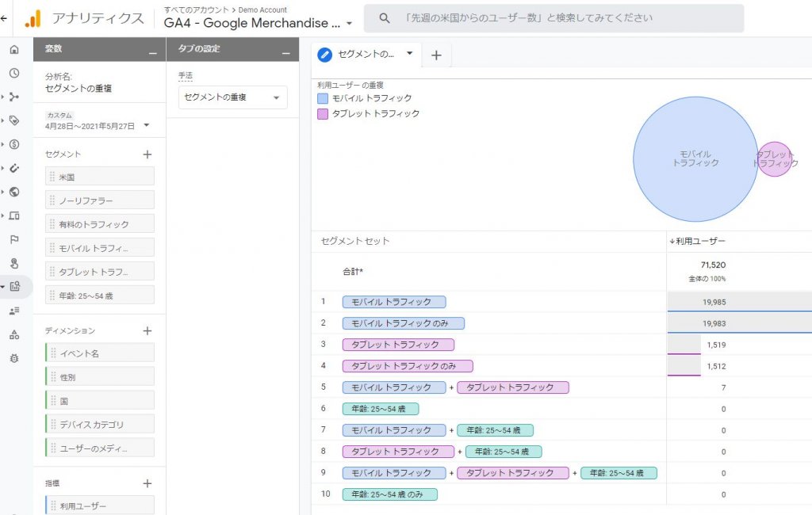Image resolution: width=812 pixels, height=515 pixels.
Task: Open the Monetization dollar icon in sidebar
Action: pyautogui.click(x=14, y=144)
